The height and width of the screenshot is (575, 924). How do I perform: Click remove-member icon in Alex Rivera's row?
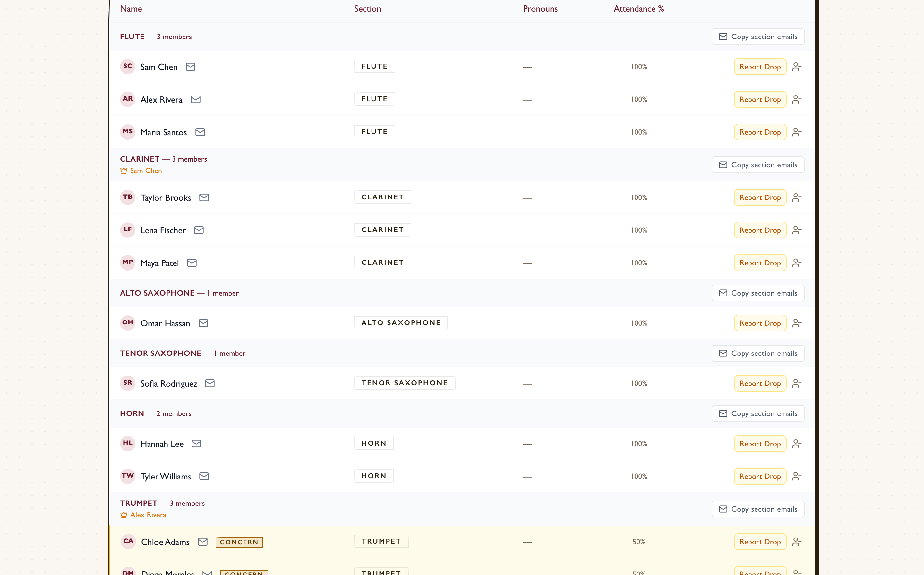click(797, 100)
